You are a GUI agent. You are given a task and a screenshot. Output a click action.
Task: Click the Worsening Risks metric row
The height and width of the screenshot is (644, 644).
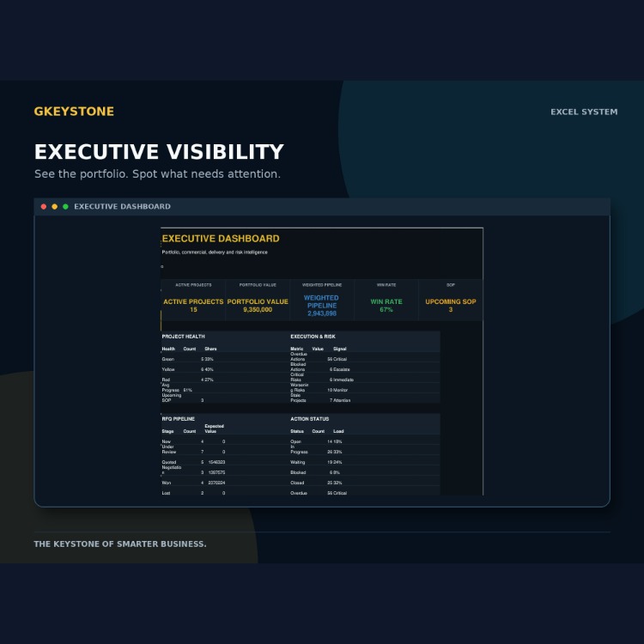[x=365, y=388]
